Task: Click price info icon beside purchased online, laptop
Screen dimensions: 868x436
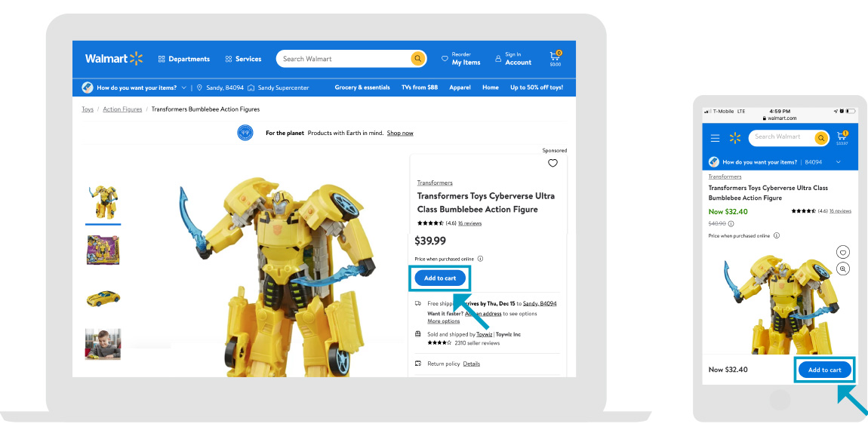Action: click(480, 259)
